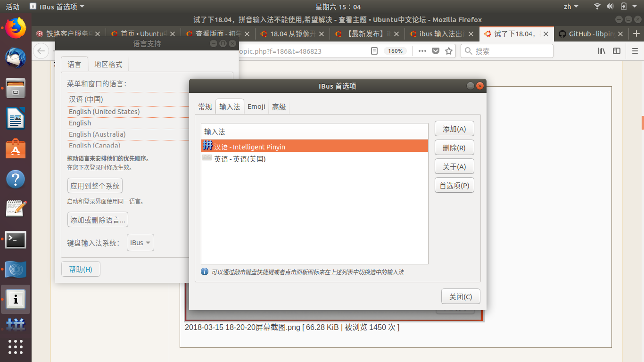Click the Wi-Fi status icon in top bar
Screen dimensions: 644x362
pyautogui.click(x=597, y=7)
